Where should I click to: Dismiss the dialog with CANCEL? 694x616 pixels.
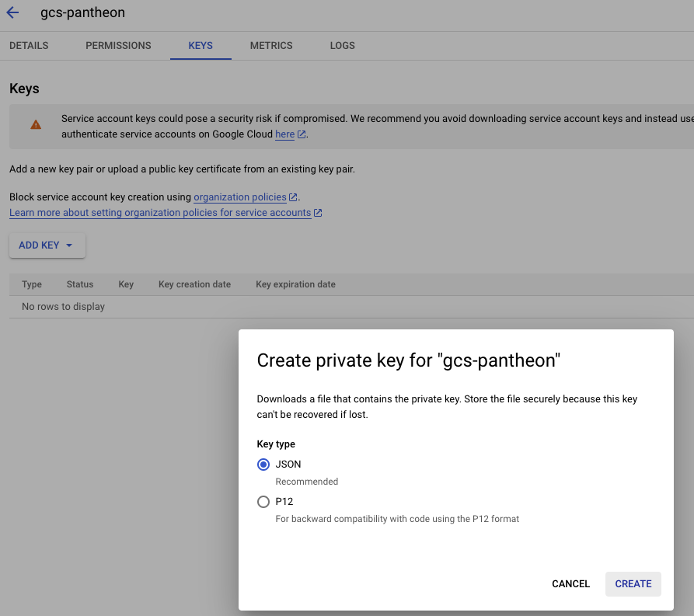point(570,584)
